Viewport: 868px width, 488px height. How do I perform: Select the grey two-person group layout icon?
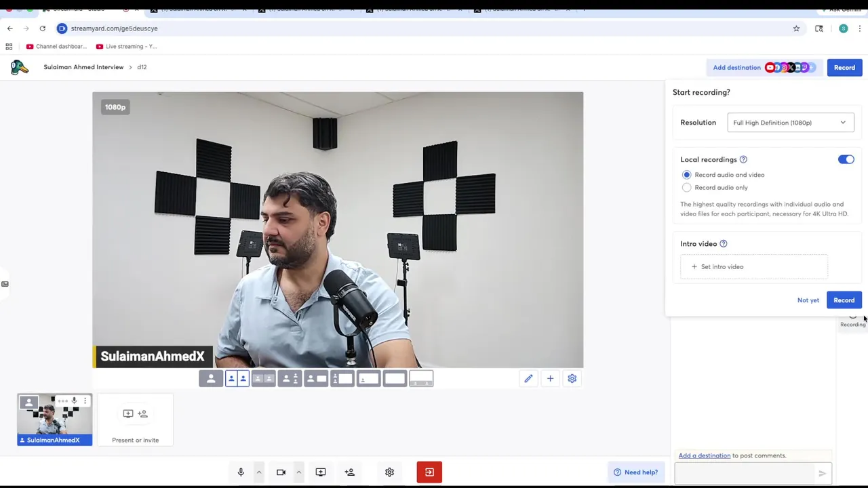(263, 379)
